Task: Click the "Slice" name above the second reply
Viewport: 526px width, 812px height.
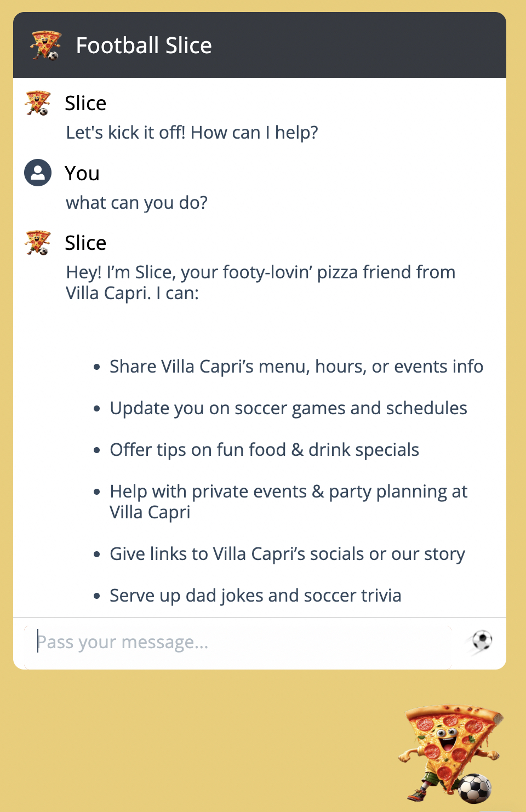Action: (x=85, y=243)
